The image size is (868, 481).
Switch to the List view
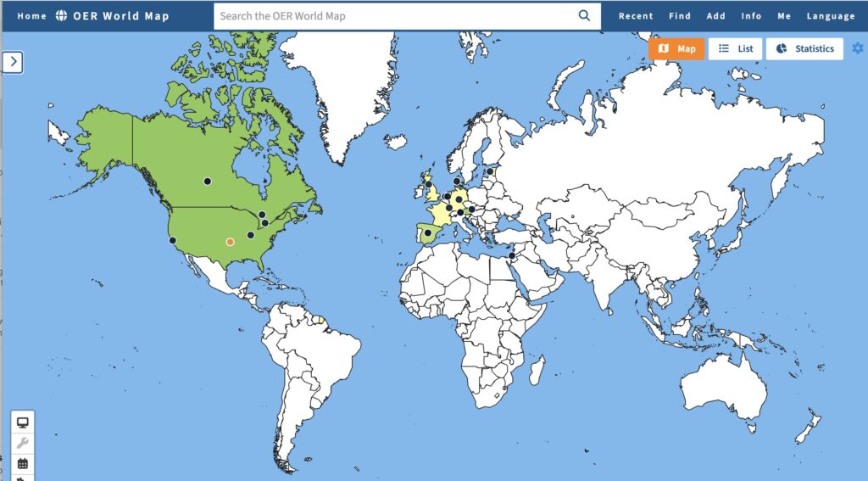coord(736,49)
